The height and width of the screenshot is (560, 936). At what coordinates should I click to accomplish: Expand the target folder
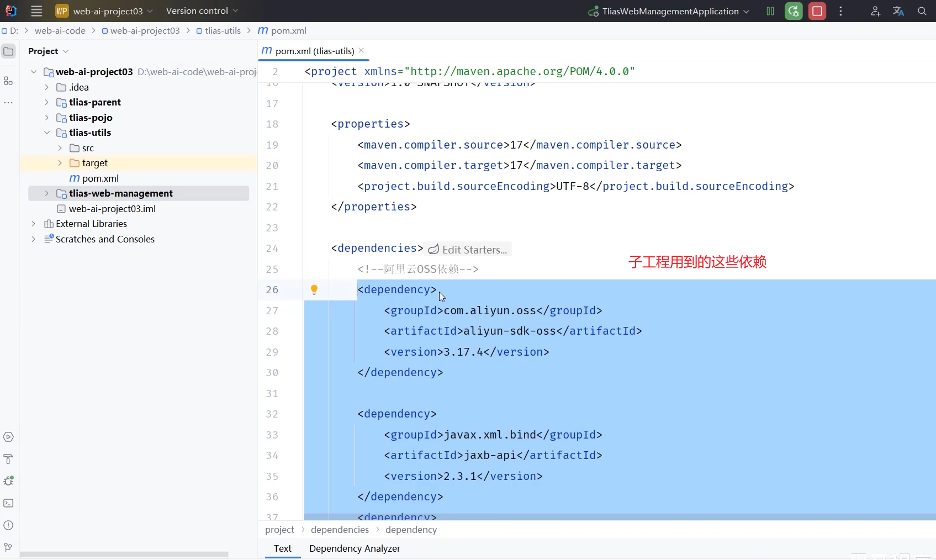click(60, 163)
